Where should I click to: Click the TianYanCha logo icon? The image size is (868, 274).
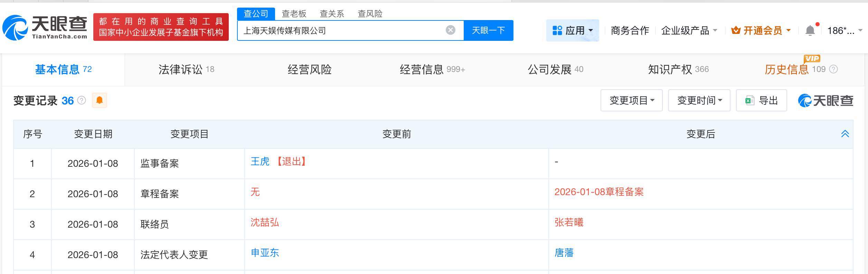click(x=15, y=28)
